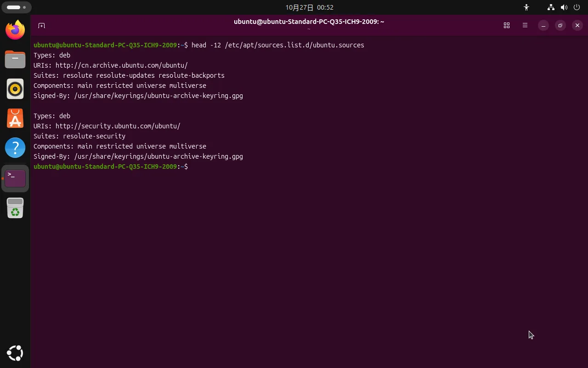The width and height of the screenshot is (588, 368).
Task: Click the first 'Types: deb' line
Action: (x=52, y=55)
